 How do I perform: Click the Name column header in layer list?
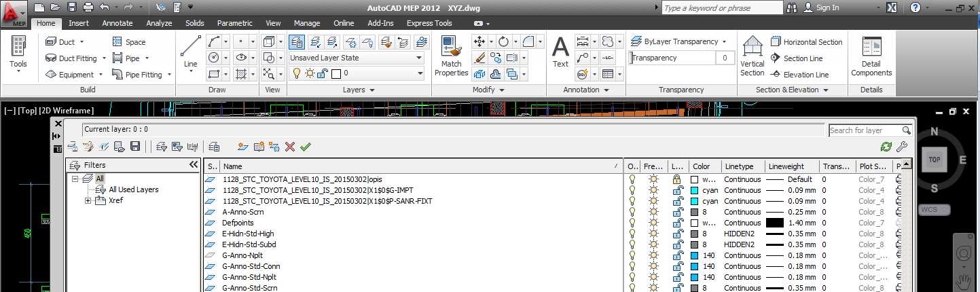(x=416, y=166)
